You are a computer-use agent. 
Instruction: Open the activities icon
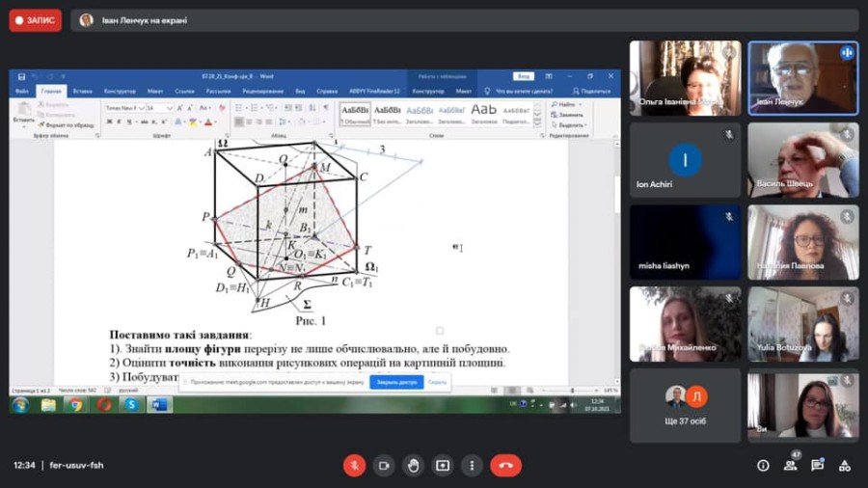tap(844, 466)
